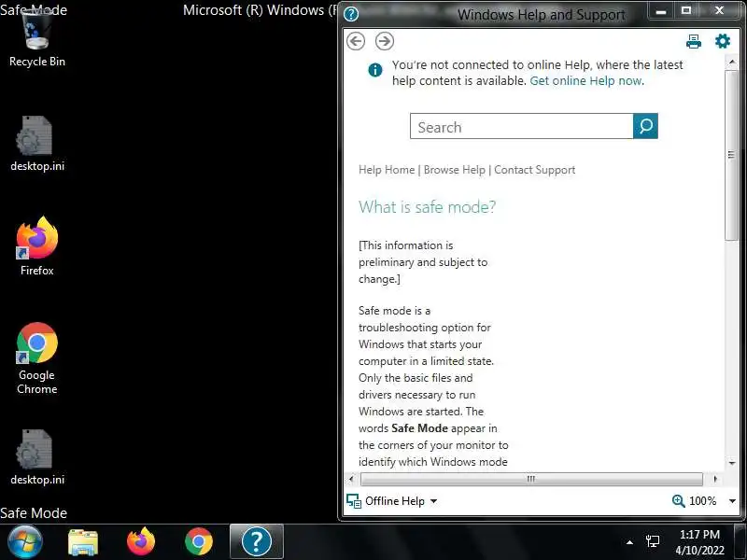Click the Offline Help status icon

point(354,501)
